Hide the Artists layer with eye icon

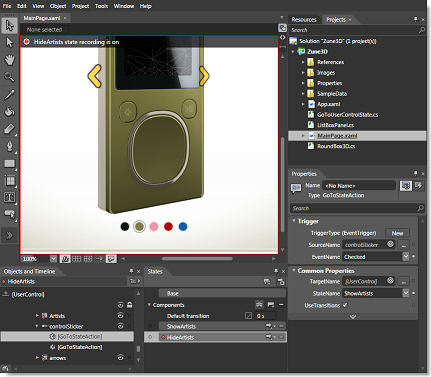(121, 315)
